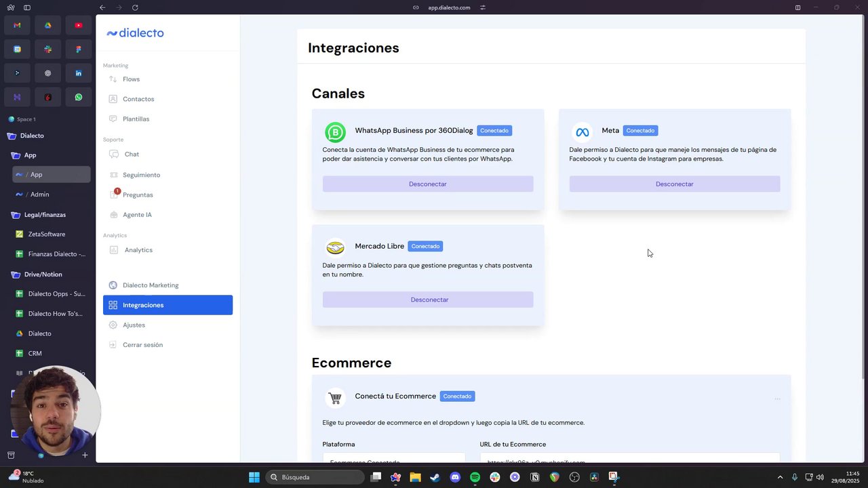Open the Ecommerce card three-dots menu
The width and height of the screenshot is (868, 488).
point(777,399)
